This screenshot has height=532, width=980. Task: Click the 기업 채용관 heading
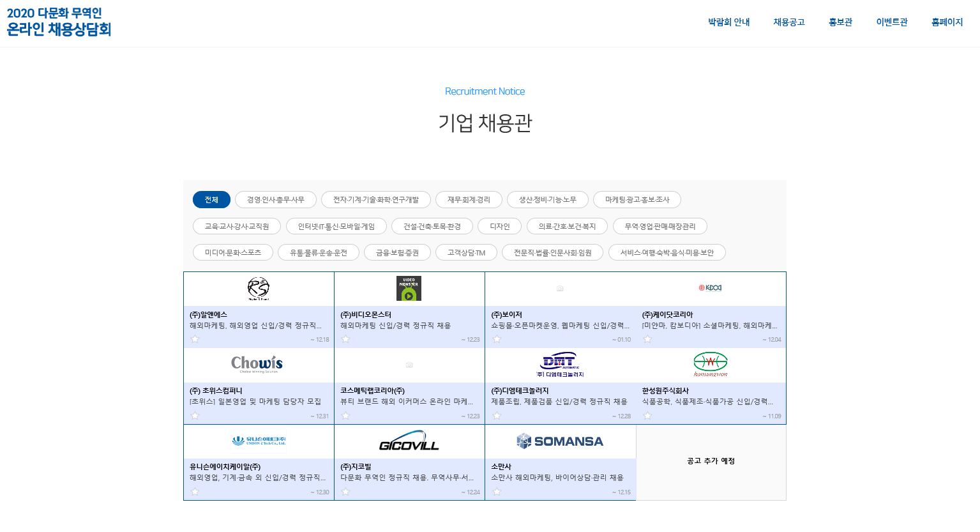[x=485, y=123]
